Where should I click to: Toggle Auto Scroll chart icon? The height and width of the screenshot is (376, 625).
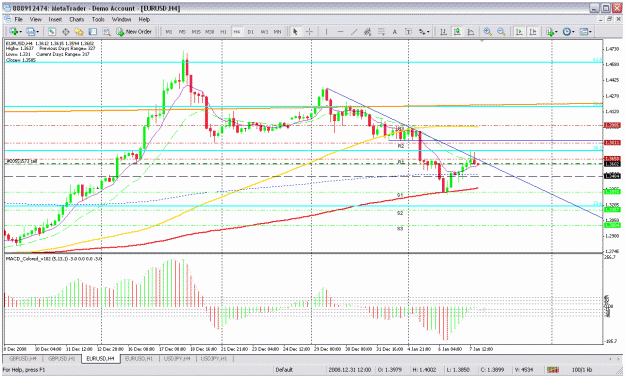click(x=519, y=31)
